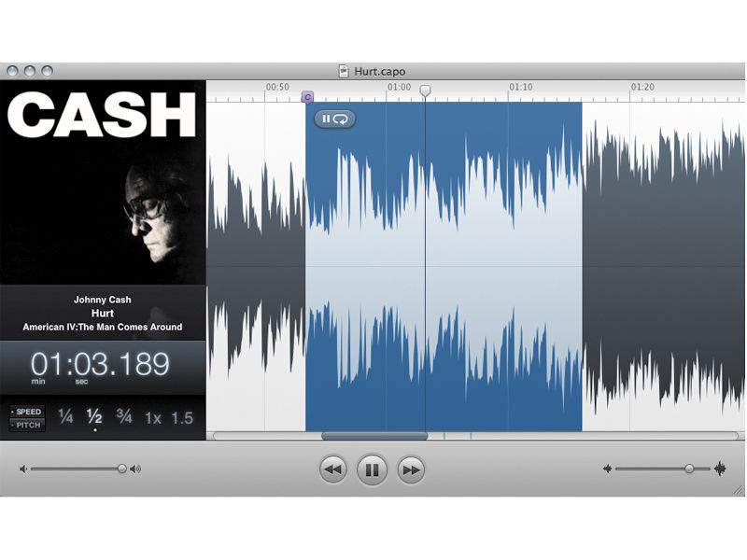Click the horizontal scrollbar below the waveform

tap(373, 437)
